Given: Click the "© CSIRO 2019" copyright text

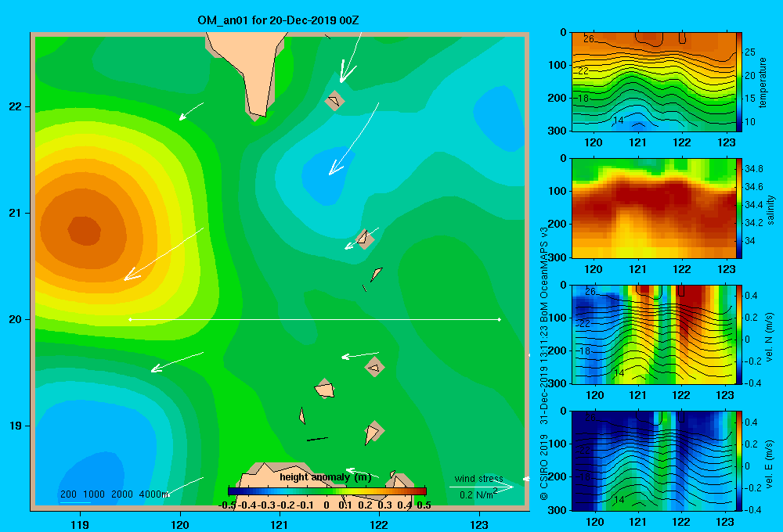Looking at the screenshot, I should [544, 467].
